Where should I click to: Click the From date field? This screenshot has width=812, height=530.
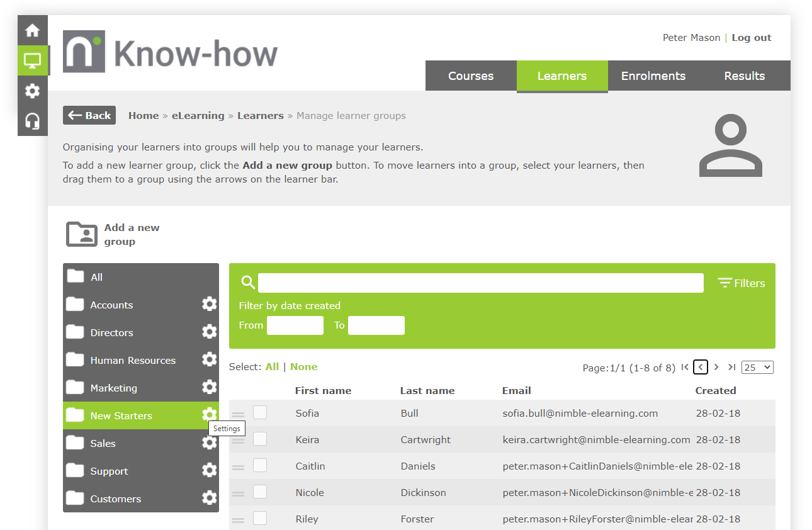coord(295,325)
